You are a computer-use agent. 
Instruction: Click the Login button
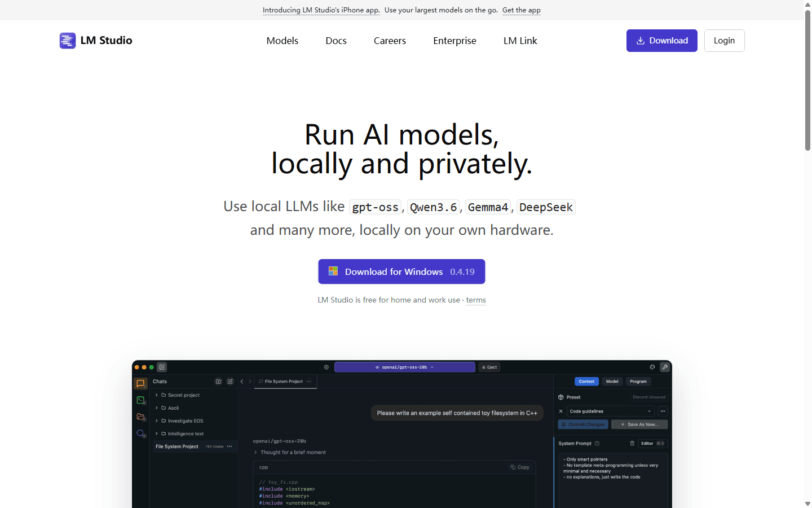tap(725, 41)
